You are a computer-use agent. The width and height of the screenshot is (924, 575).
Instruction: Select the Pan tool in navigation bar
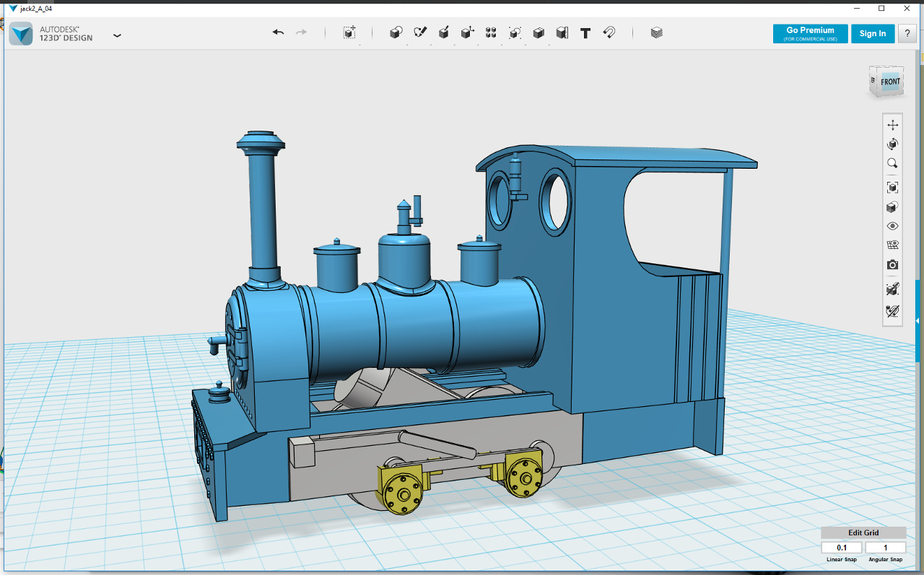click(x=892, y=125)
